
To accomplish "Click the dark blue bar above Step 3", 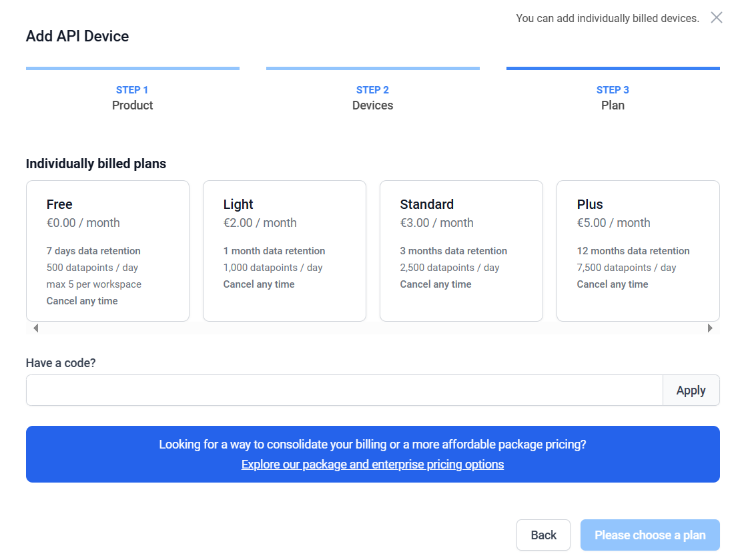I will 613,68.
